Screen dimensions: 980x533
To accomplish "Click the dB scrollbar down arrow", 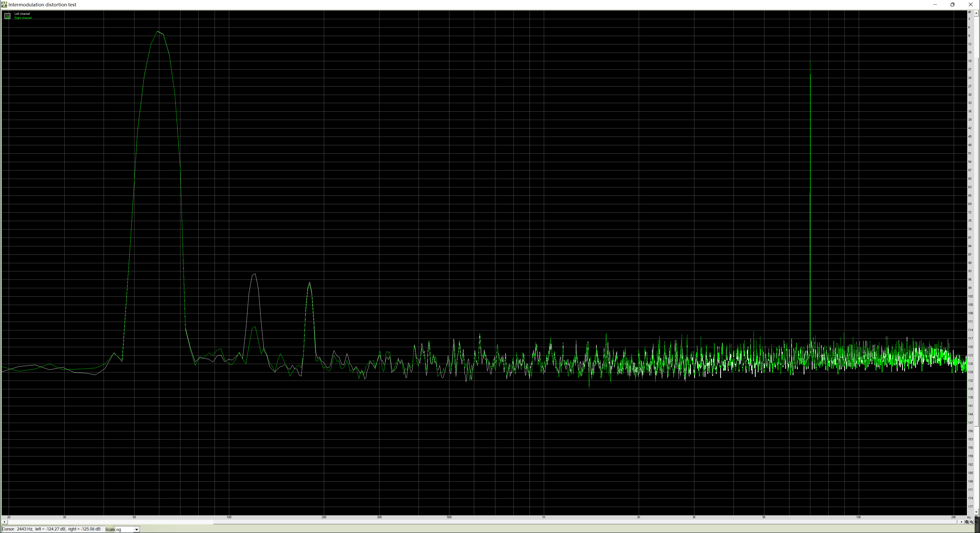I will tap(976, 512).
